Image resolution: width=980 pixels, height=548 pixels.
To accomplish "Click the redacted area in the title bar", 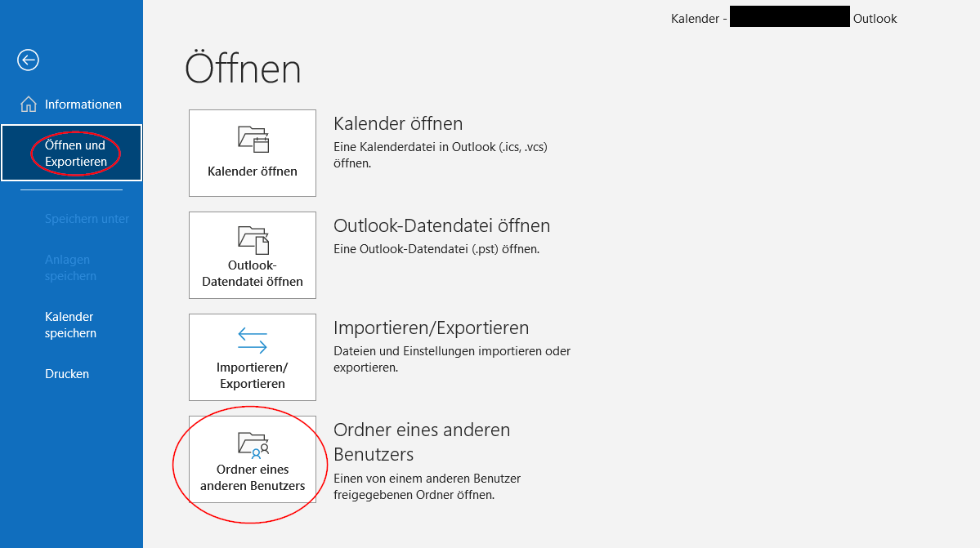I will (x=790, y=16).
